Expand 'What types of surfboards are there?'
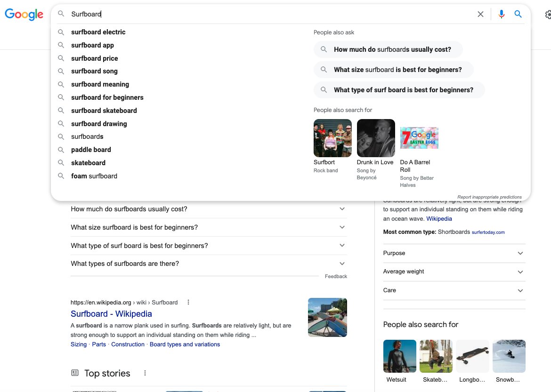This screenshot has width=551, height=392. coord(209,264)
